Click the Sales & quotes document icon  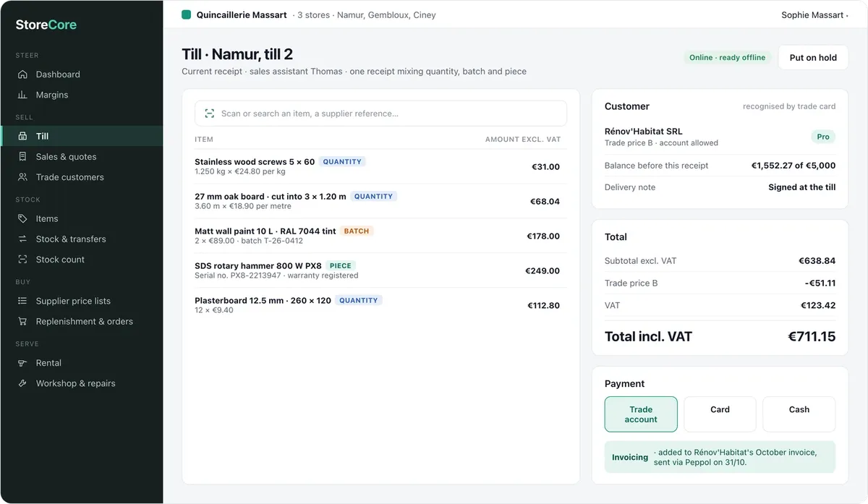click(22, 157)
